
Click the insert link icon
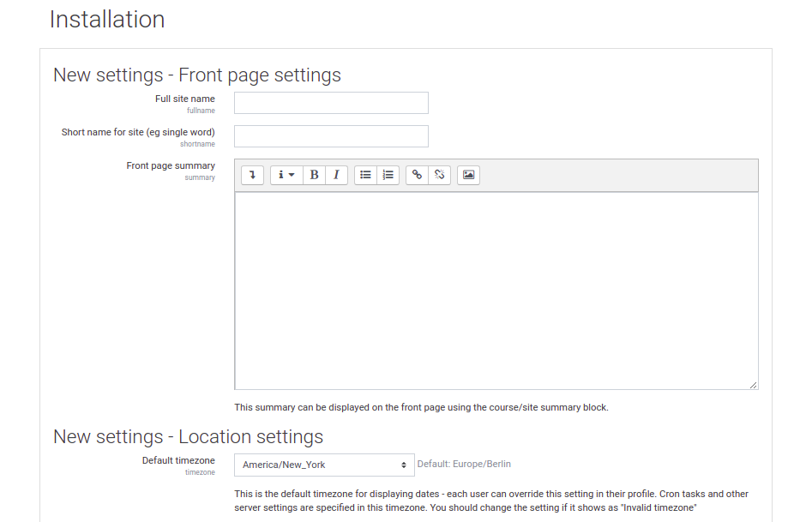[417, 175]
